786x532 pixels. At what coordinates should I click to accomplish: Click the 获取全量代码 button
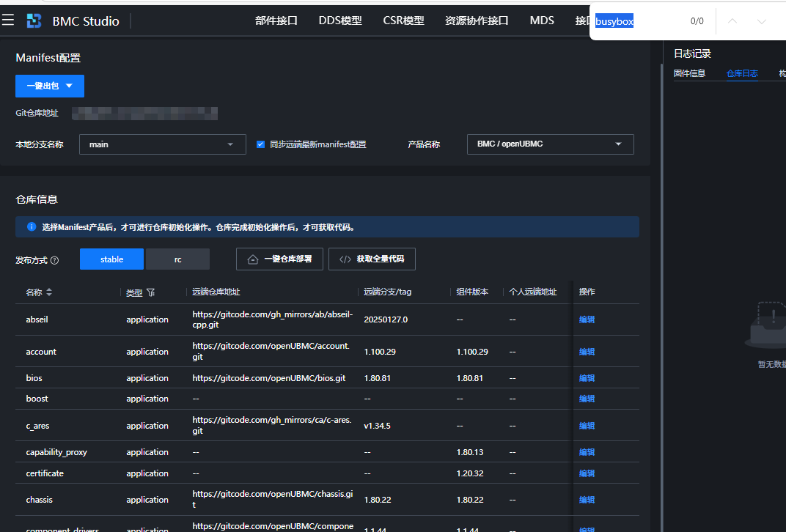pos(372,259)
